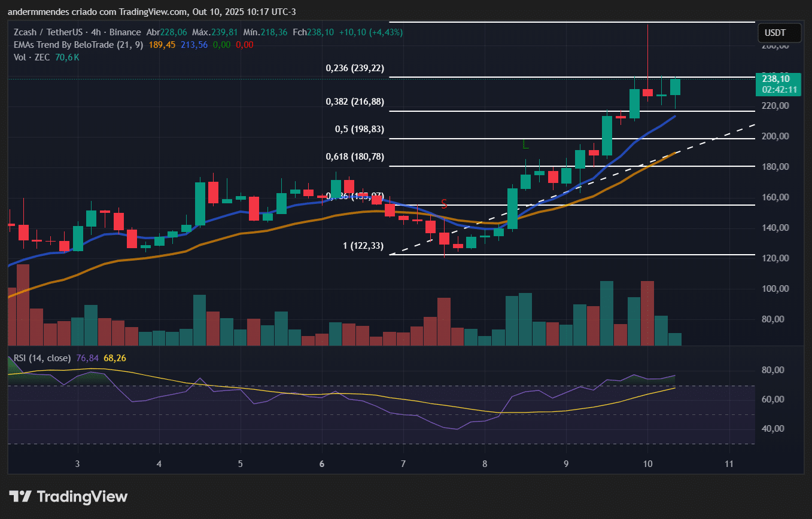The width and height of the screenshot is (812, 519).
Task: Click the TradingView logo at bottom left
Action: click(68, 496)
